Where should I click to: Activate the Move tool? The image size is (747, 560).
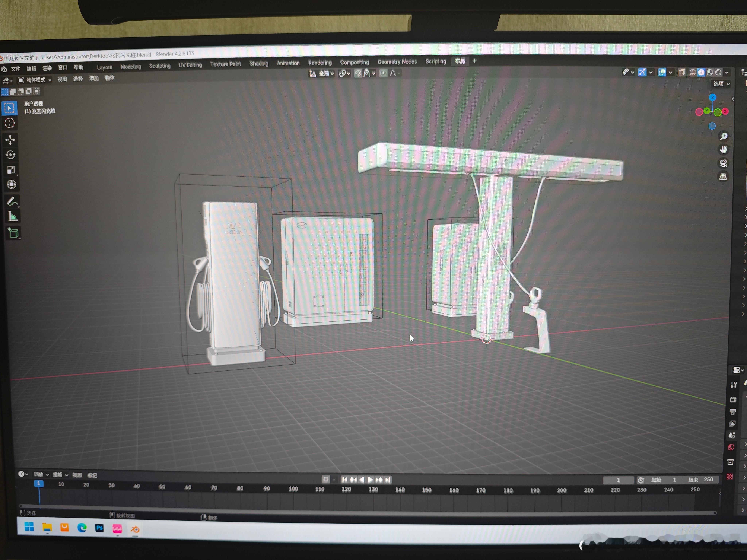point(10,139)
